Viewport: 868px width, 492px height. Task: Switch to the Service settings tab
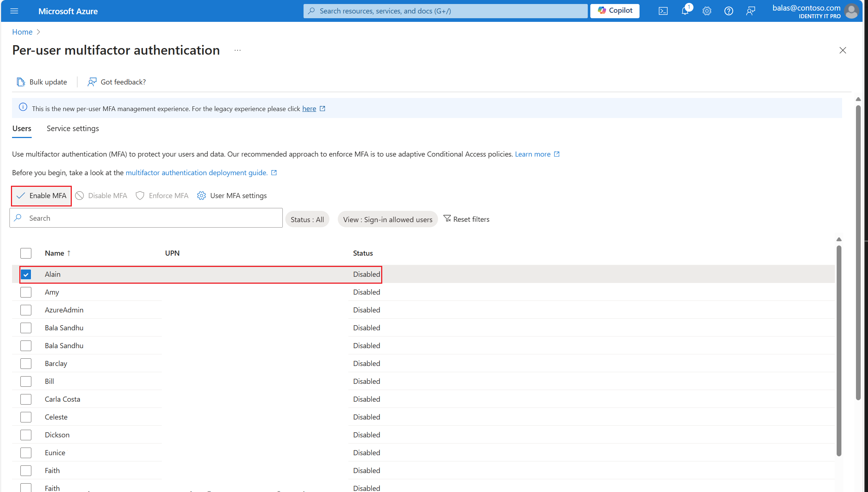[x=73, y=128]
